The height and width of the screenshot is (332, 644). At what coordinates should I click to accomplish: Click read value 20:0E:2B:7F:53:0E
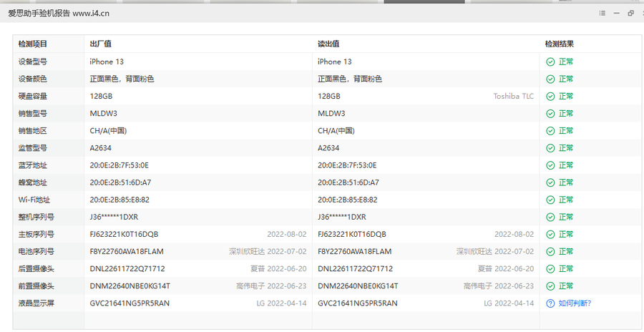[347, 165]
